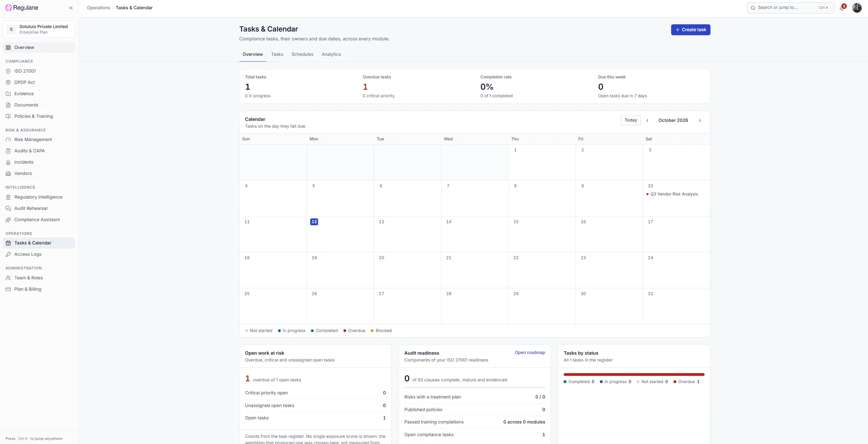Click the Compliance Assistant sparkle icon

point(8,220)
